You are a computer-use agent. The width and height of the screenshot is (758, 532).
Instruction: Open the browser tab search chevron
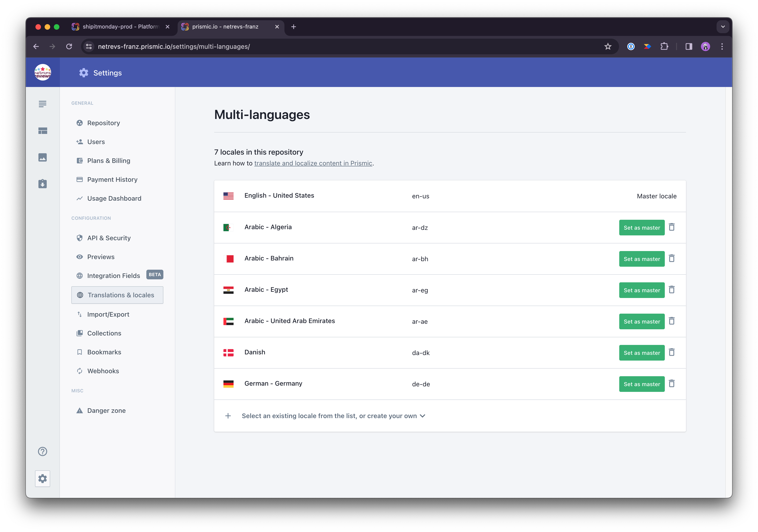723,27
